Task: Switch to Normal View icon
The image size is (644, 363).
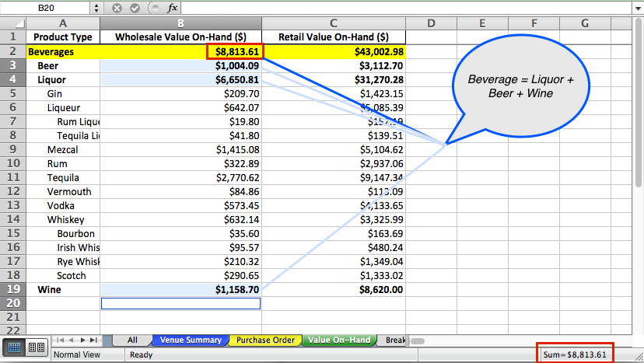Action: tap(14, 347)
